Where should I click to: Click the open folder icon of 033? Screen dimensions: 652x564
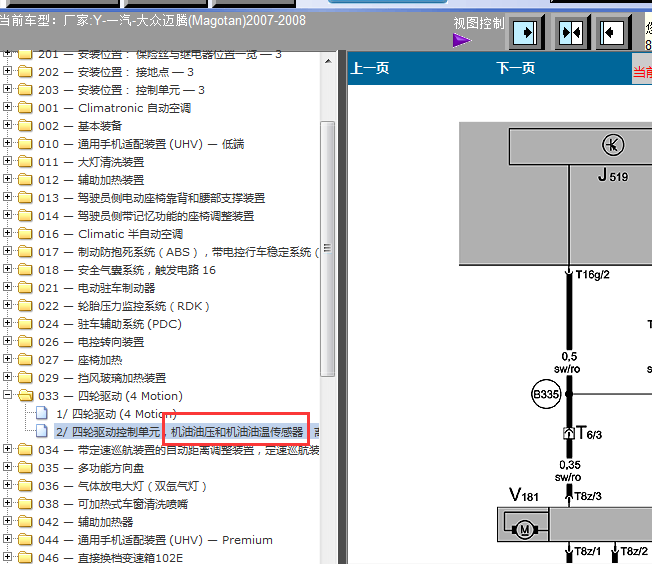[x=26, y=396]
